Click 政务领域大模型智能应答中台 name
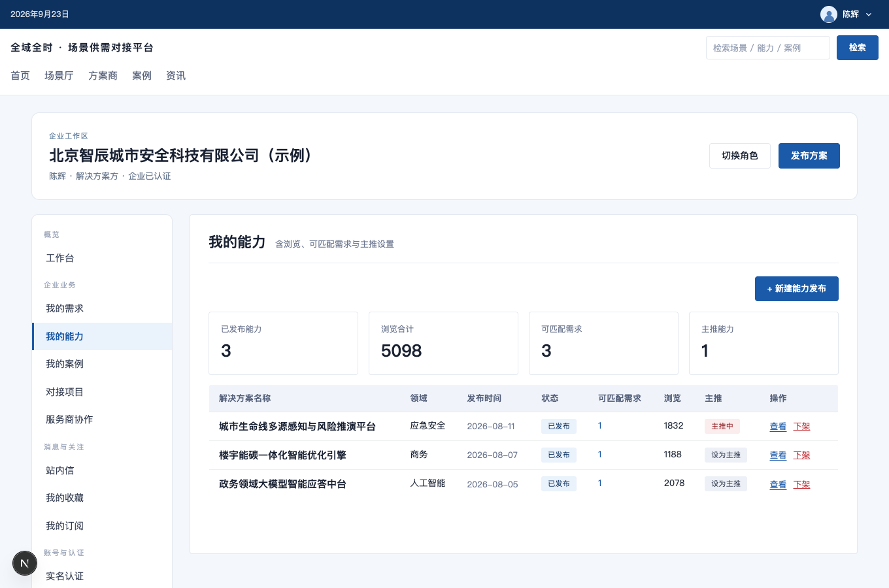Viewport: 889px width, 588px height. point(282,484)
